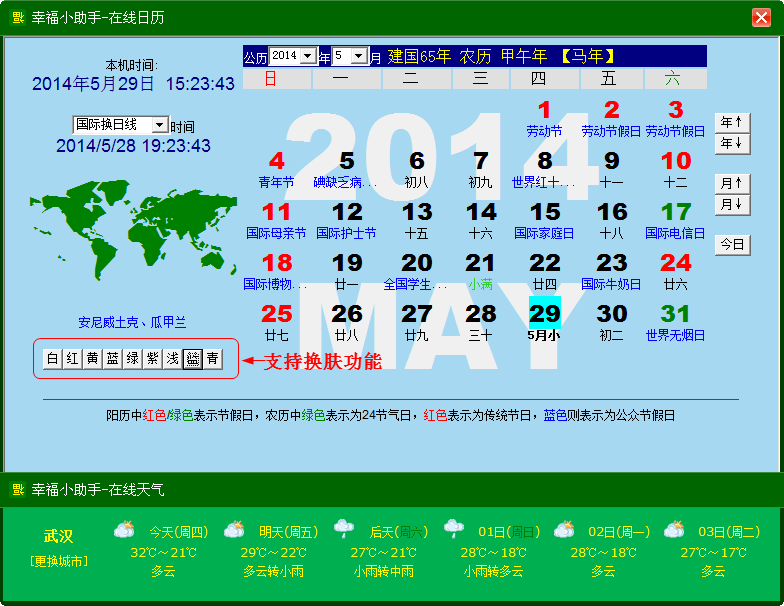
Task: Select May 2 in the calendar
Action: click(x=612, y=119)
